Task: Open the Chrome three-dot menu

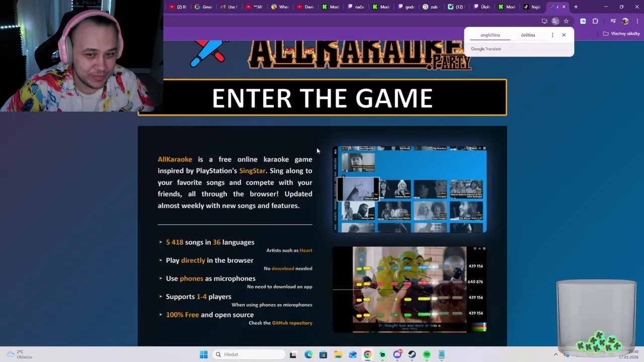Action: [x=636, y=21]
